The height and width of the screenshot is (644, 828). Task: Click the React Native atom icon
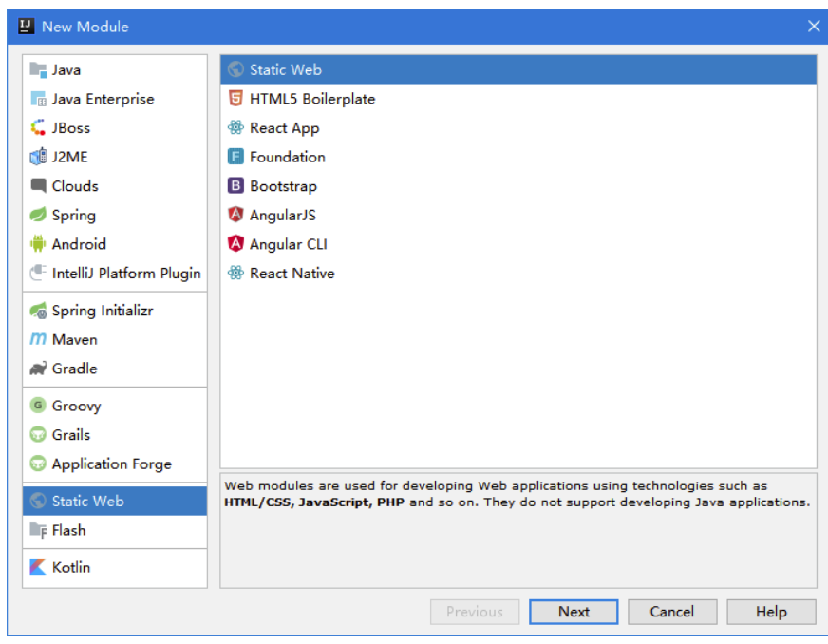(x=235, y=274)
